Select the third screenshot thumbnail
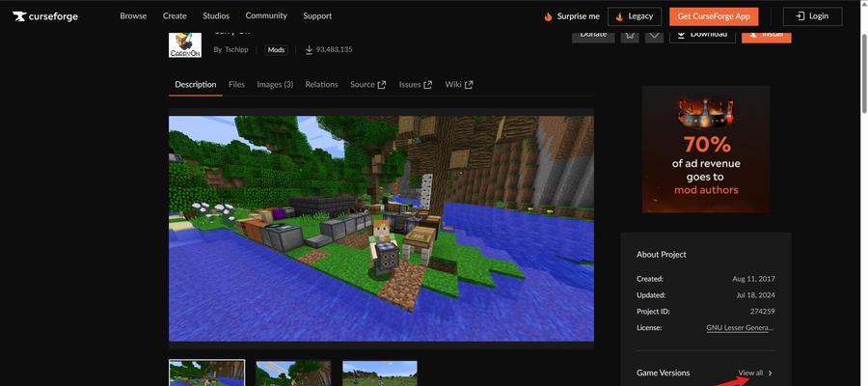The width and height of the screenshot is (868, 386). click(380, 372)
